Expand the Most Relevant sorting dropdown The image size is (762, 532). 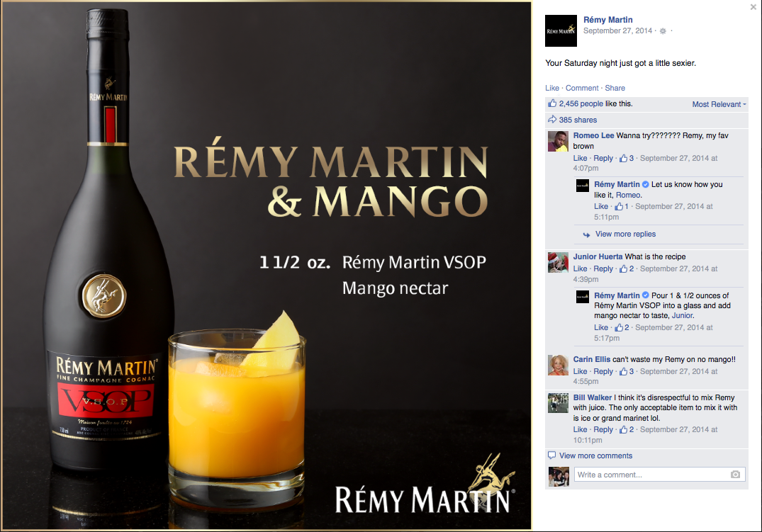point(719,104)
